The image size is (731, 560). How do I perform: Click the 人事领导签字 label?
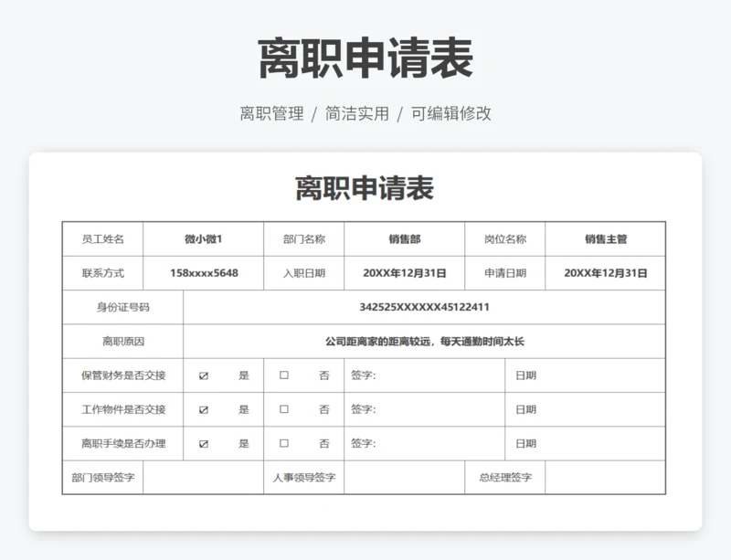tap(304, 478)
